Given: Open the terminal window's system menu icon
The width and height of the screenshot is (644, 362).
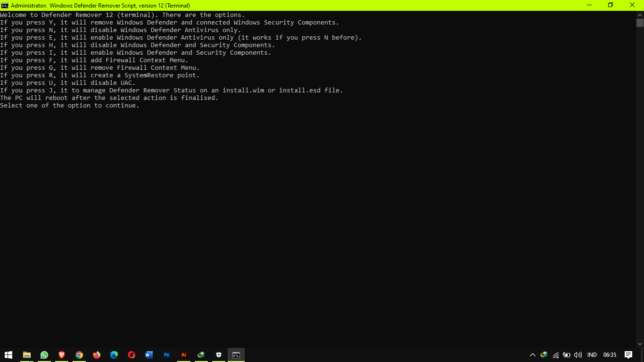Looking at the screenshot, I should 5,5.
